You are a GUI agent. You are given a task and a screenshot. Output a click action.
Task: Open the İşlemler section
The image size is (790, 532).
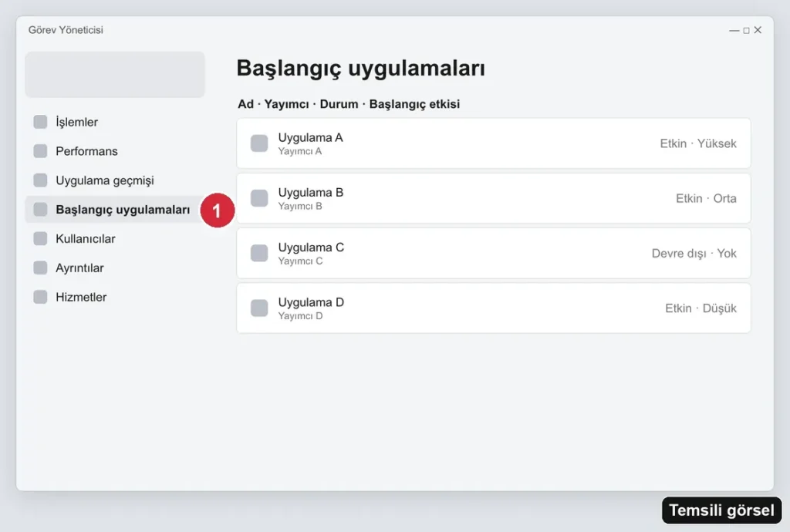point(115,122)
